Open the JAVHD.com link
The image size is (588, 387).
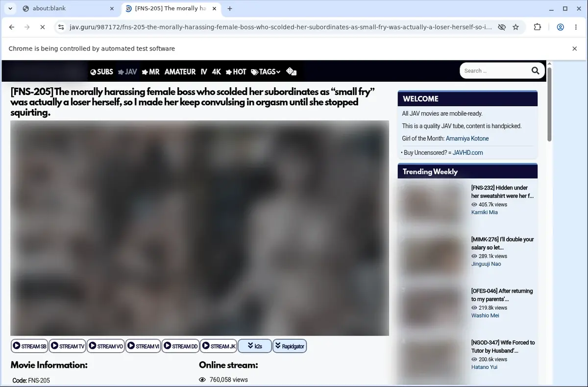pyautogui.click(x=467, y=153)
